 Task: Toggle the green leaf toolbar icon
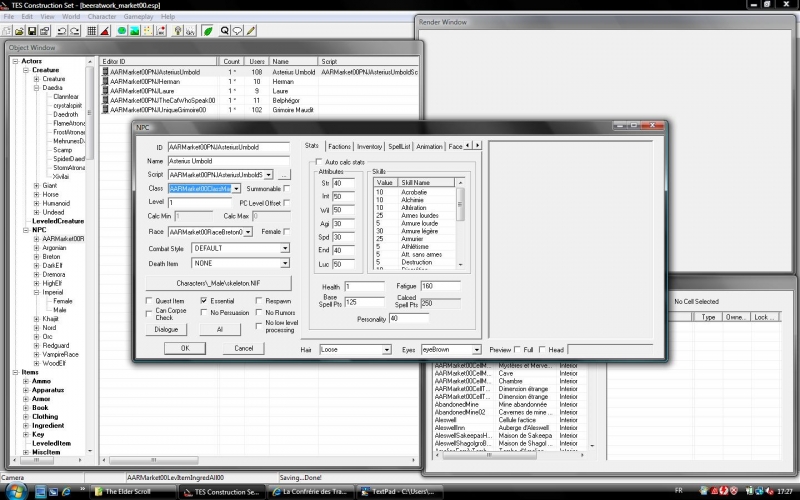[x=208, y=31]
